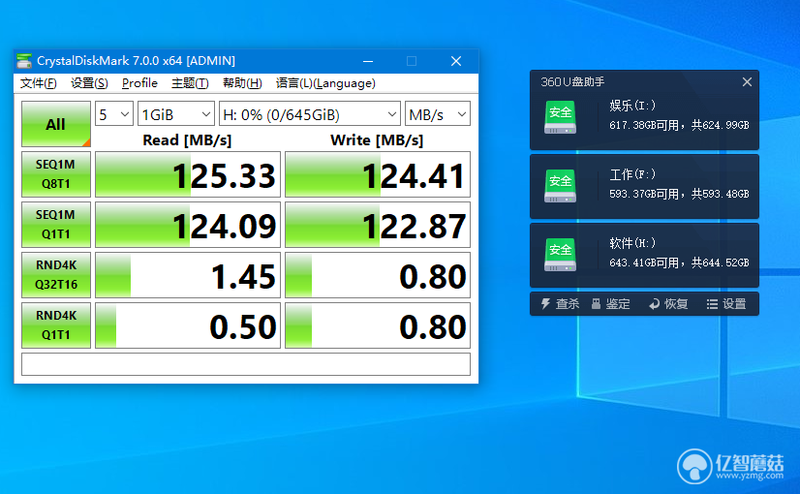Click the Read [MB/s] column header

click(x=187, y=140)
